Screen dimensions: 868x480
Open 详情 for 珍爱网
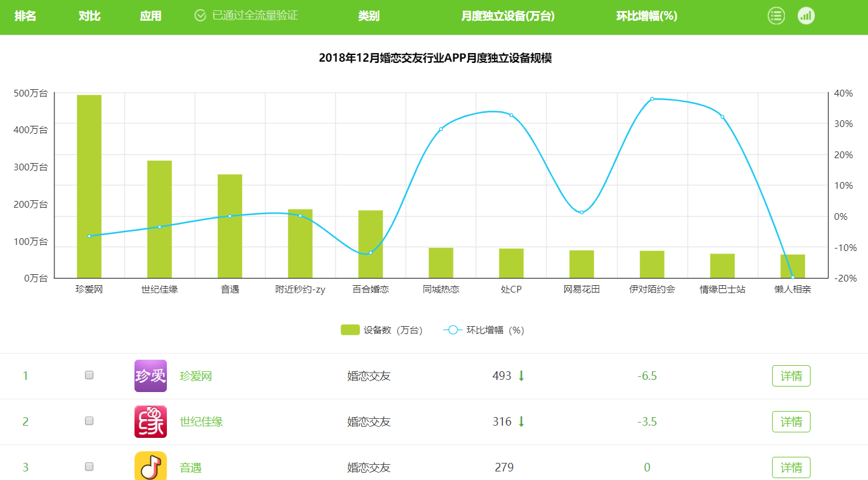point(791,376)
